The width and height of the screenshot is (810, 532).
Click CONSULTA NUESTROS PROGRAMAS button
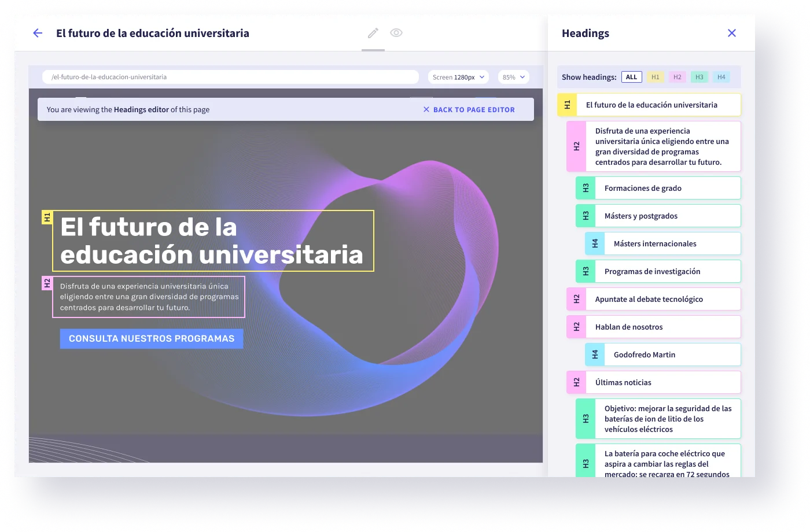tap(152, 339)
